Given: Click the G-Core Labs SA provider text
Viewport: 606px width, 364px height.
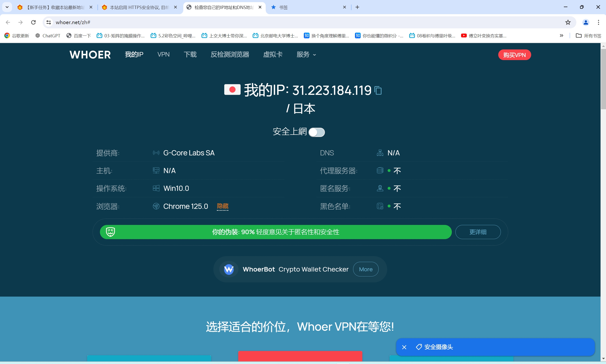Looking at the screenshot, I should click(189, 153).
